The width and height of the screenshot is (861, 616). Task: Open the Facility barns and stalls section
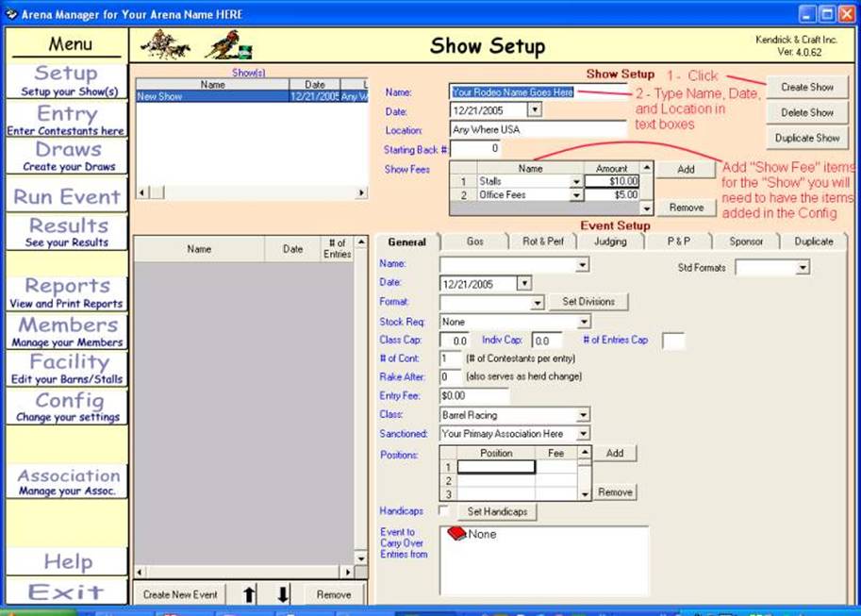pos(66,368)
